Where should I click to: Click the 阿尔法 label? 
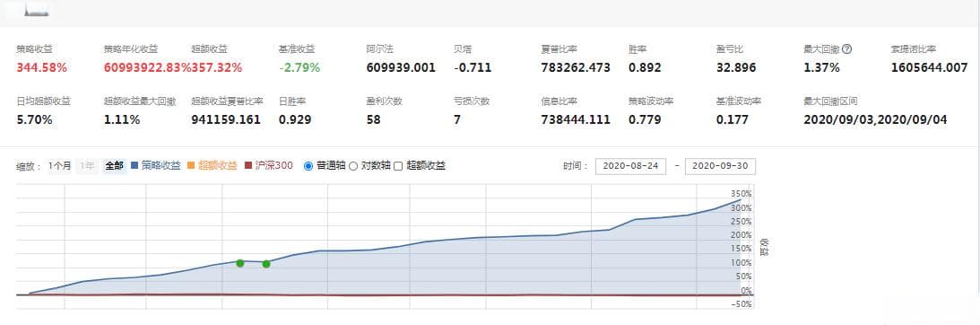click(x=380, y=48)
